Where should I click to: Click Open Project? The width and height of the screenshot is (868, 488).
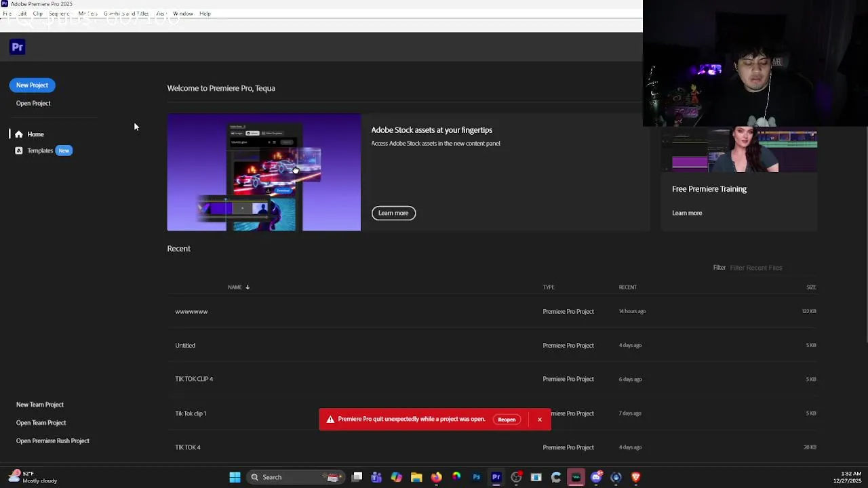pyautogui.click(x=33, y=103)
